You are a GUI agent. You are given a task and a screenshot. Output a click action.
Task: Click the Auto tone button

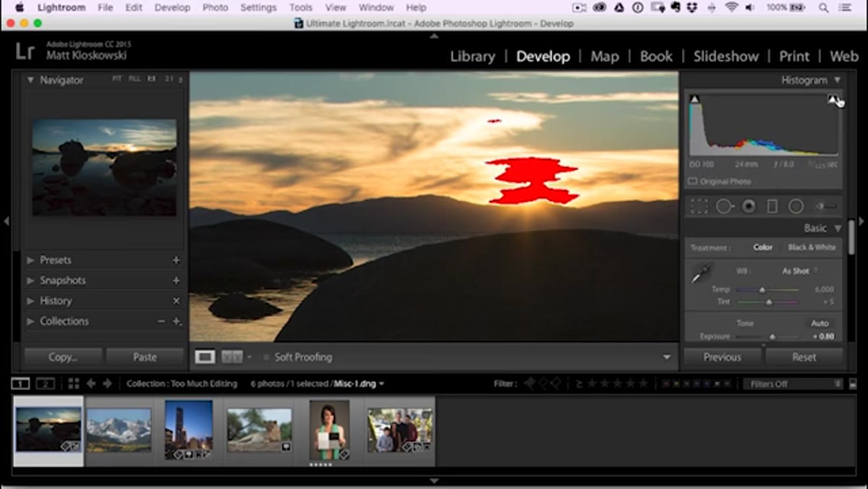820,323
